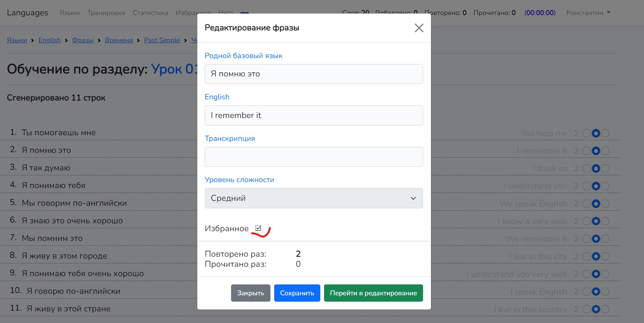644x323 pixels.
Task: Click the Закрыть button
Action: 250,293
